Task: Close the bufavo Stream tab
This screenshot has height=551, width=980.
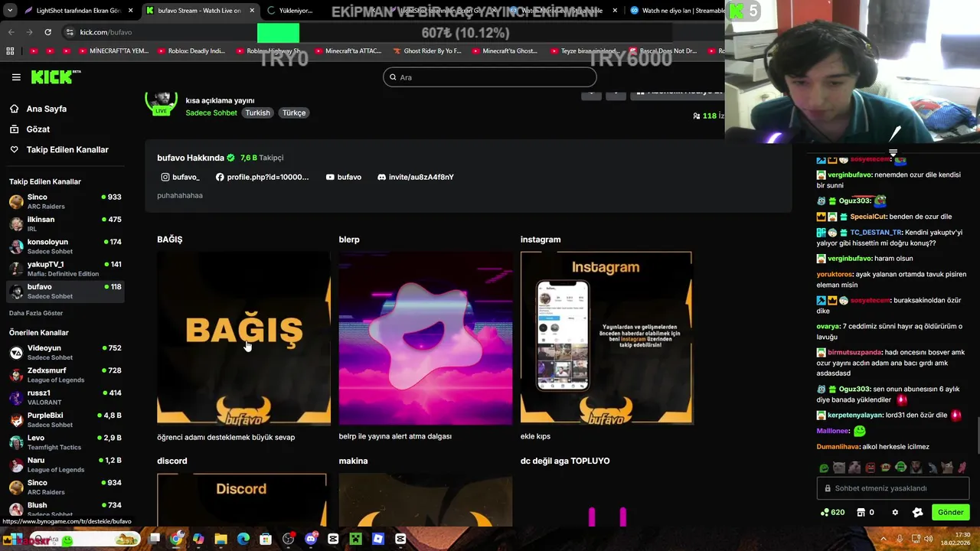Action: (252, 11)
